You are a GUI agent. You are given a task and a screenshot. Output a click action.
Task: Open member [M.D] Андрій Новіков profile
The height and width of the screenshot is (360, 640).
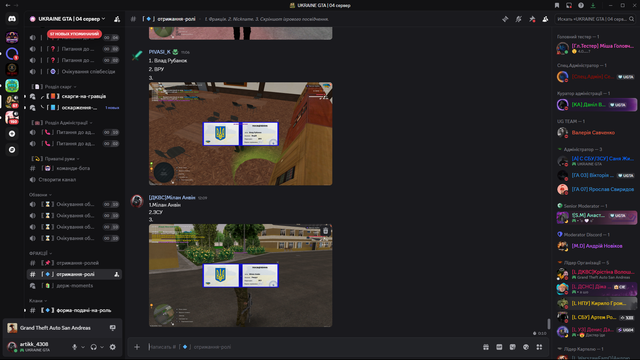pyautogui.click(x=596, y=246)
